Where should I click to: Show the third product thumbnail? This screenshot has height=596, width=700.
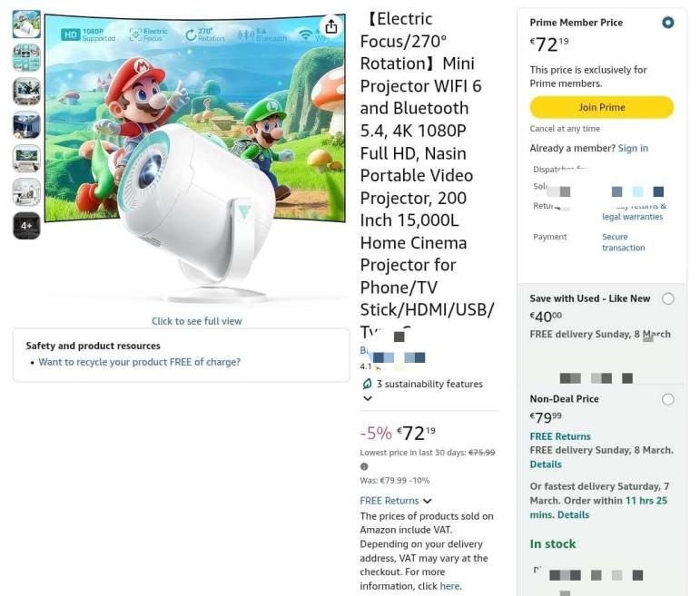pyautogui.click(x=26, y=92)
